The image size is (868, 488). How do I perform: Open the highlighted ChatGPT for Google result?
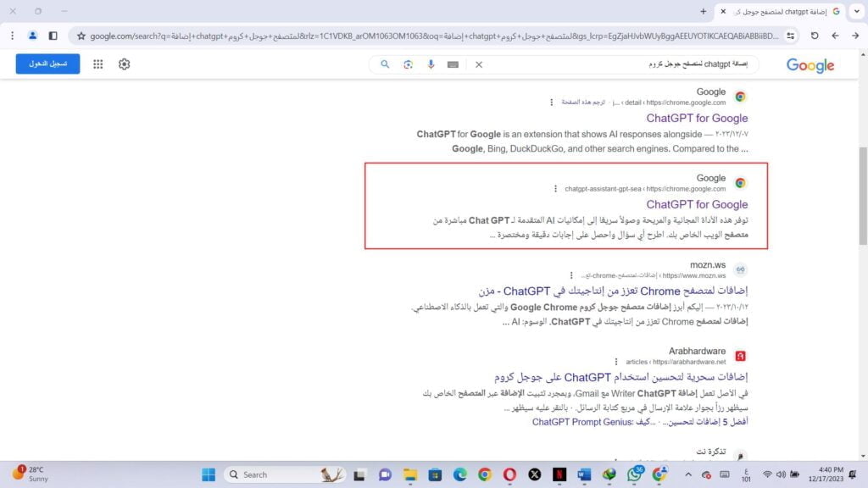click(697, 204)
